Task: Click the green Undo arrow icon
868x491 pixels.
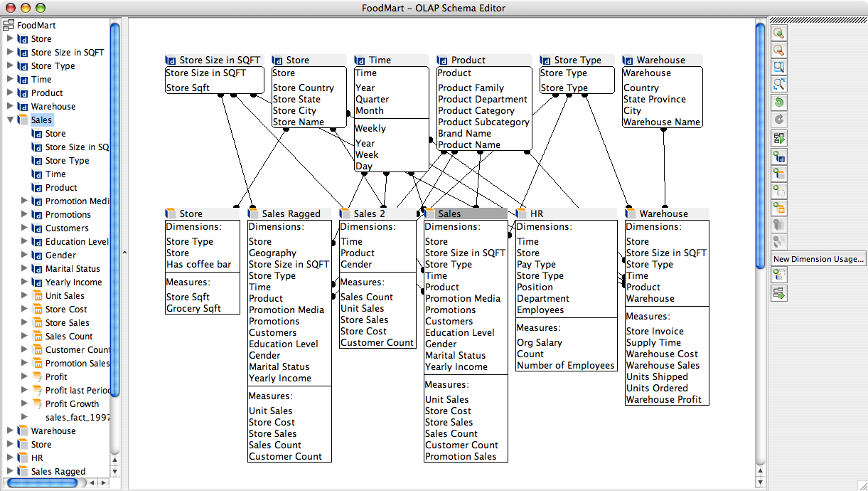Action: (x=779, y=102)
